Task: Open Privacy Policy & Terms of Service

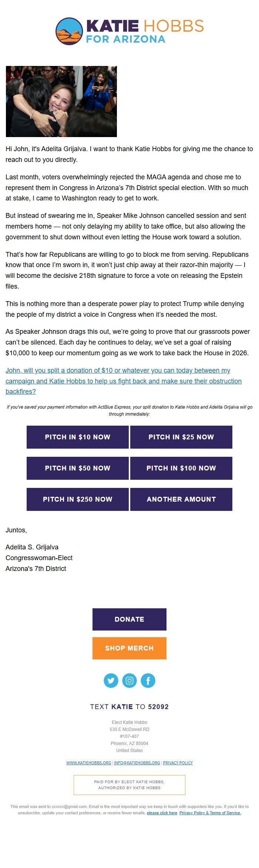Action: tap(210, 813)
